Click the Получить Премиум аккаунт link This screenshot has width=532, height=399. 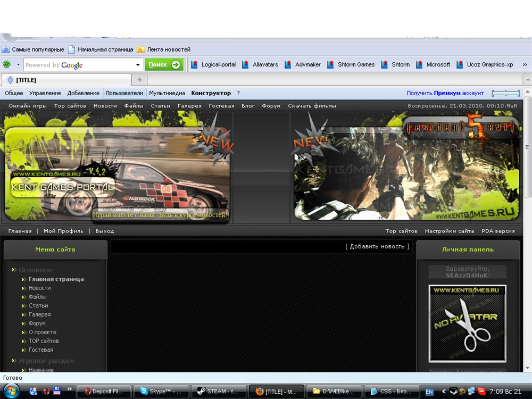[445, 93]
